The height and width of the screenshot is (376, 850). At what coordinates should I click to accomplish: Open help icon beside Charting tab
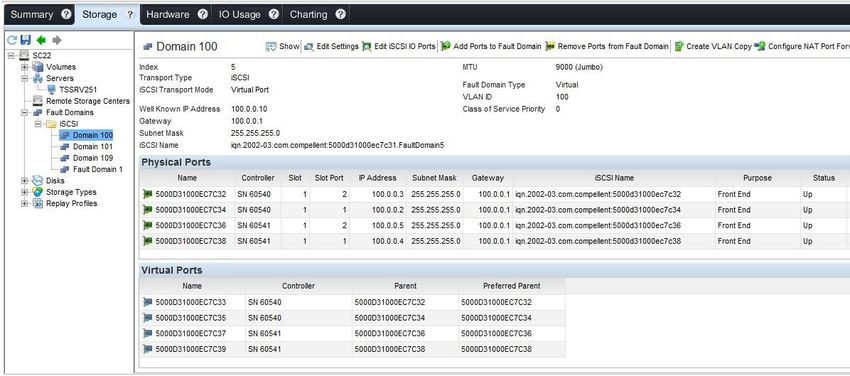click(340, 15)
